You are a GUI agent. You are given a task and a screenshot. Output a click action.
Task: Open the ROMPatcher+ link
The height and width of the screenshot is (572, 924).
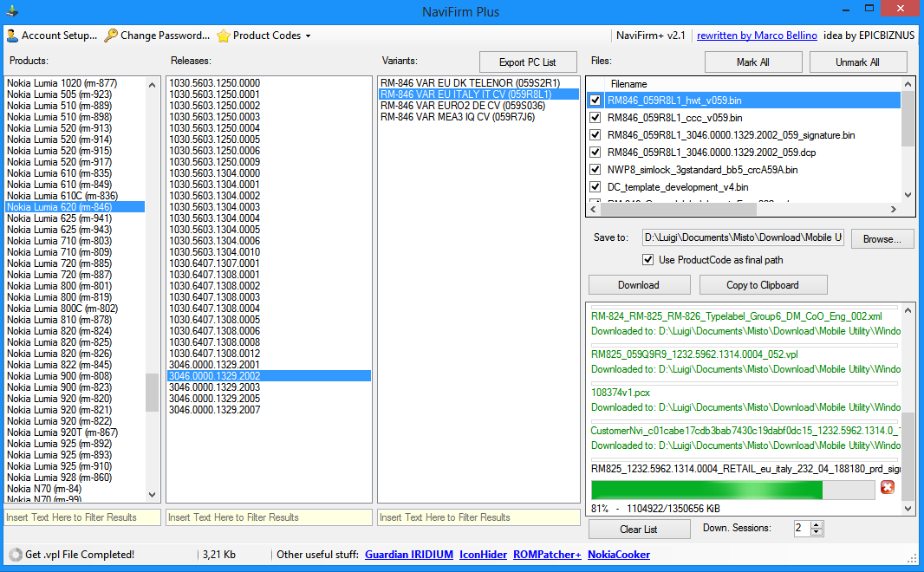547,555
